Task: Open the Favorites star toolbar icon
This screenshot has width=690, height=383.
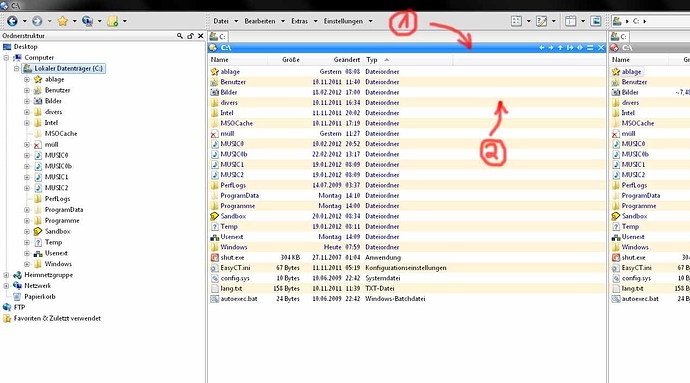Action: coord(62,21)
